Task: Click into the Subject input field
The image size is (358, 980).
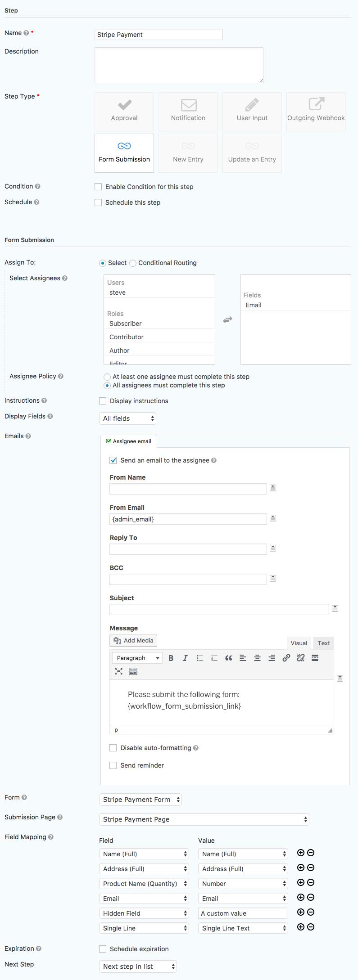Action: (219, 609)
